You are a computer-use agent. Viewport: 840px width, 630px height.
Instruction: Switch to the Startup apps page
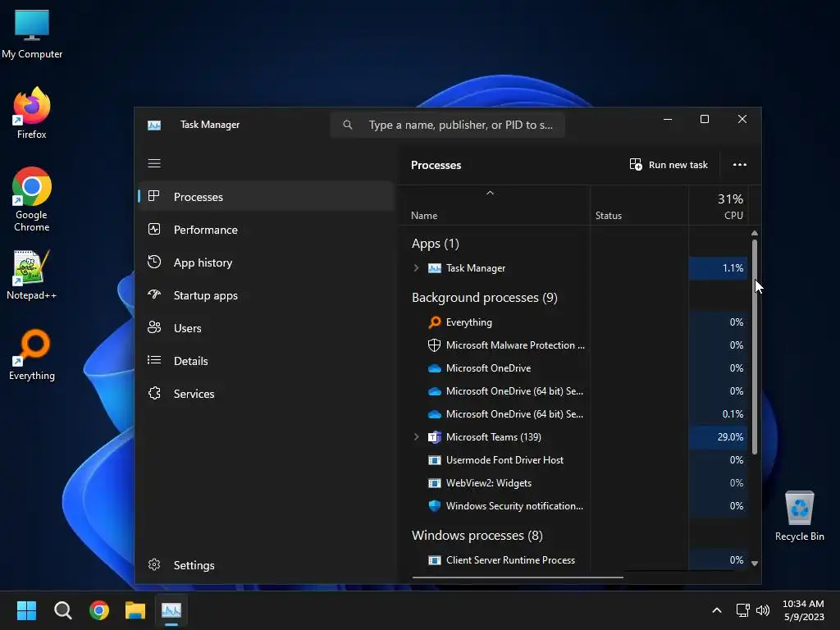[x=267, y=294]
